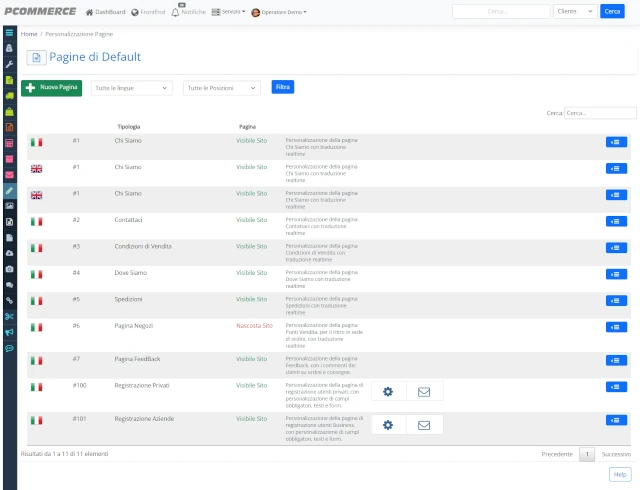Click the Filtra button
Image resolution: width=640 pixels, height=490 pixels.
click(283, 87)
